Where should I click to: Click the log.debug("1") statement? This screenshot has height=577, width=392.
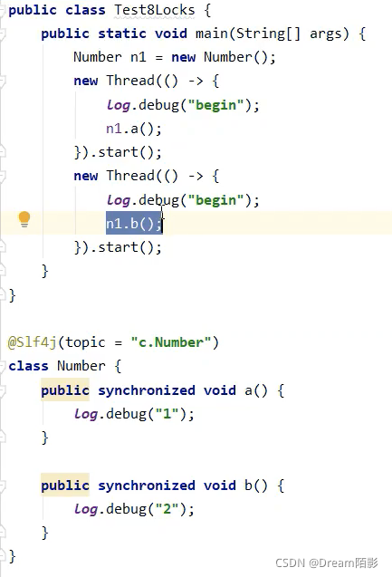click(x=134, y=414)
